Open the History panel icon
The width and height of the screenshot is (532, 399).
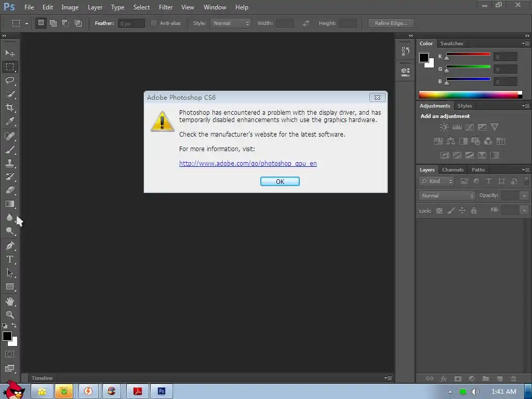pos(405,51)
